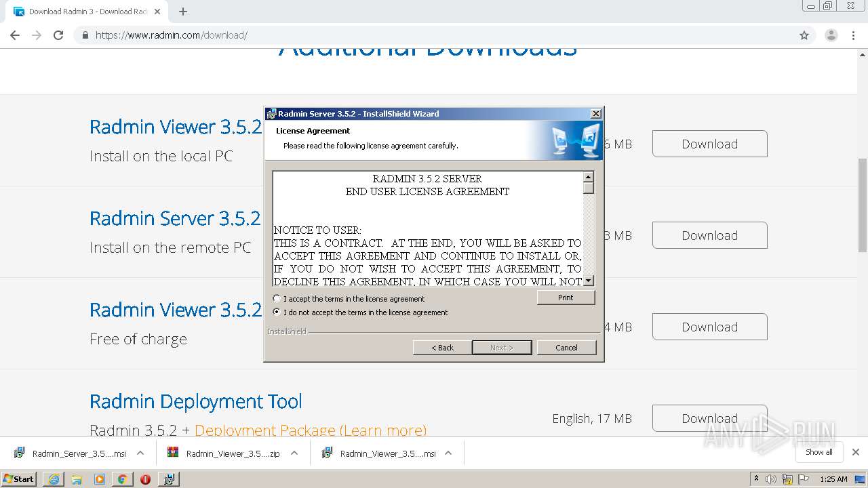The image size is (868, 488).
Task: Close the downloads bar
Action: (856, 452)
